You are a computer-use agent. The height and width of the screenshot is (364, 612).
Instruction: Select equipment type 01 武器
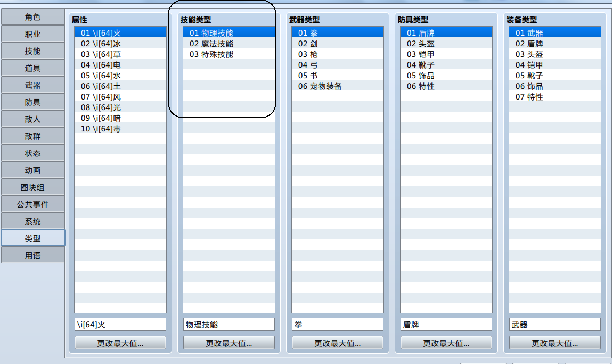554,33
